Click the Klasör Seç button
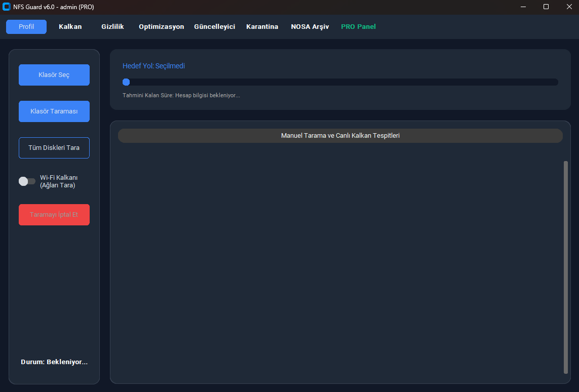This screenshot has width=579, height=392. tap(54, 75)
